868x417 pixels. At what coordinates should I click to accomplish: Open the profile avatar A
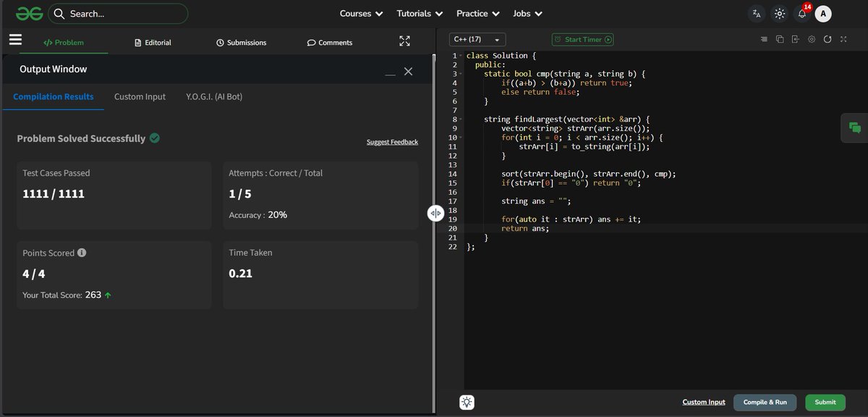[x=823, y=14]
